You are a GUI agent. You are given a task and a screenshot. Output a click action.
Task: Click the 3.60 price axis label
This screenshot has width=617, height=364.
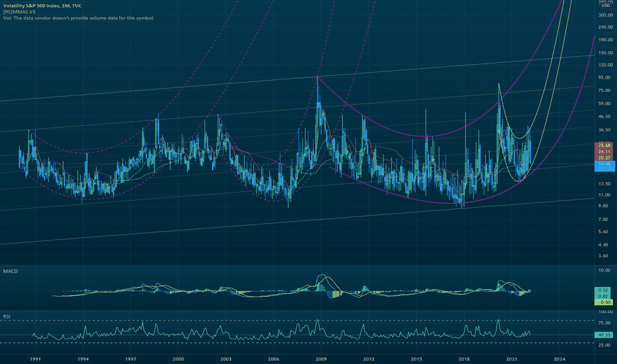pyautogui.click(x=603, y=255)
